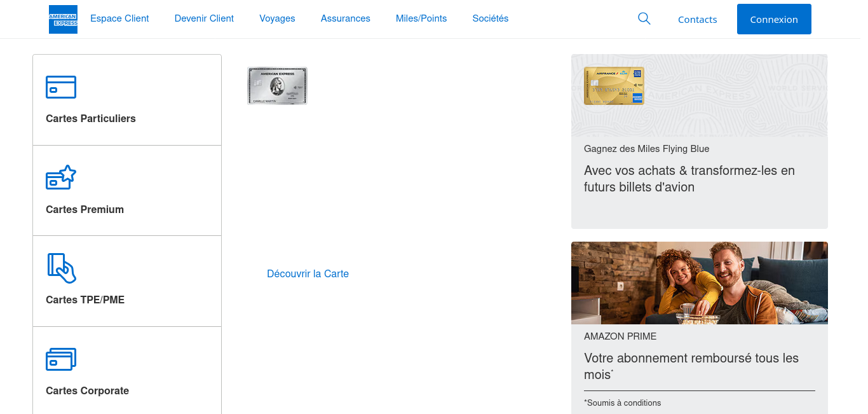Click 'Votre abonnement remboursé tous les mois' heading
868x414 pixels.
coord(691,366)
